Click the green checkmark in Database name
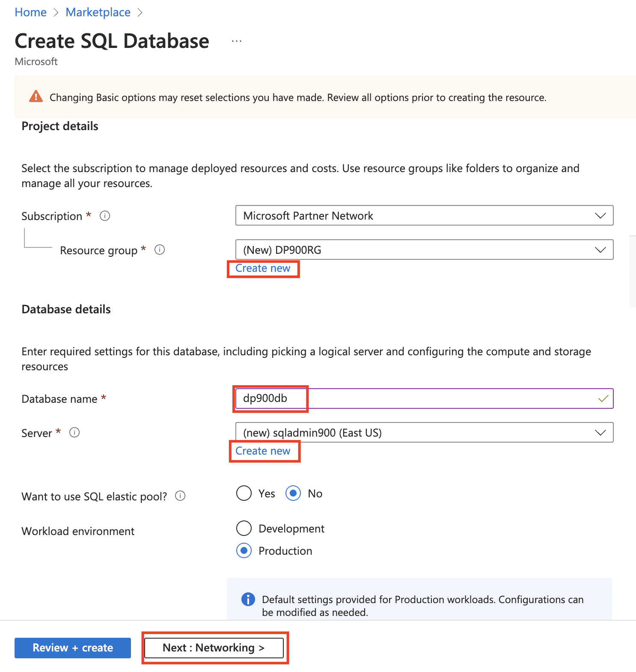The image size is (636, 672). tap(603, 398)
